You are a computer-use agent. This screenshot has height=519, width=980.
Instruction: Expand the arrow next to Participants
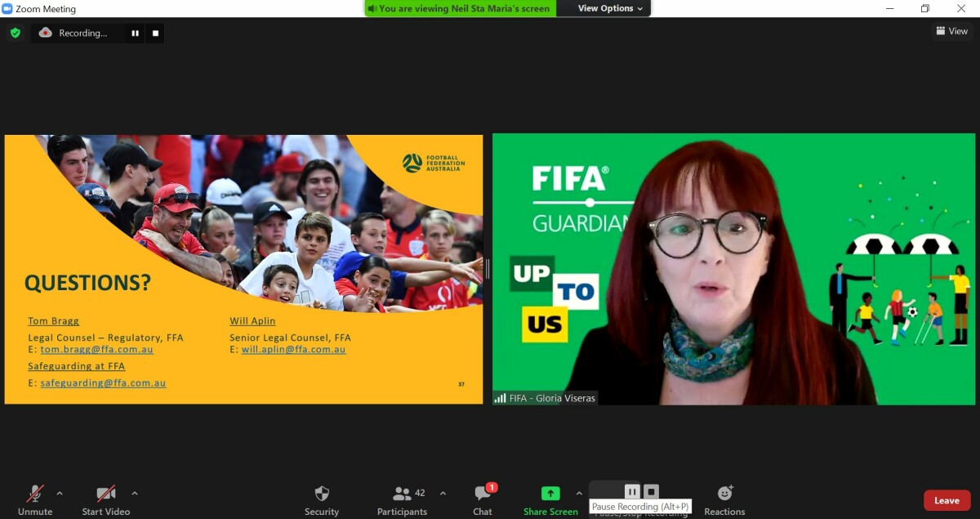(443, 493)
